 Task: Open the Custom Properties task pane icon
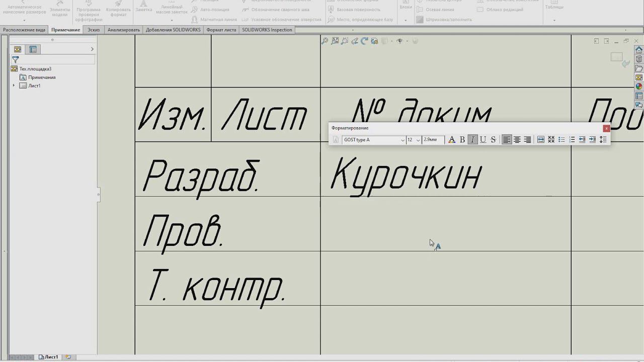[x=639, y=96]
